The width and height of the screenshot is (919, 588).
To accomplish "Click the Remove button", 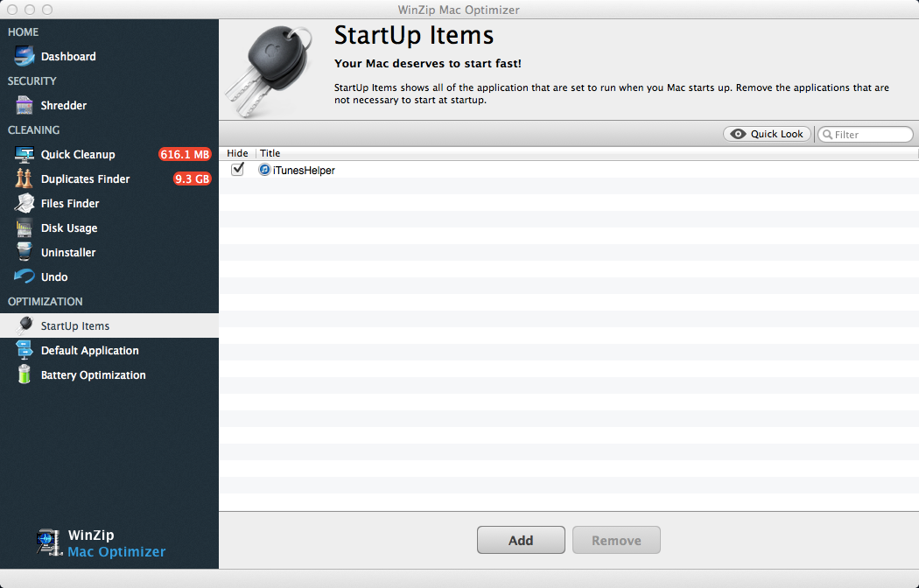I will tap(616, 541).
